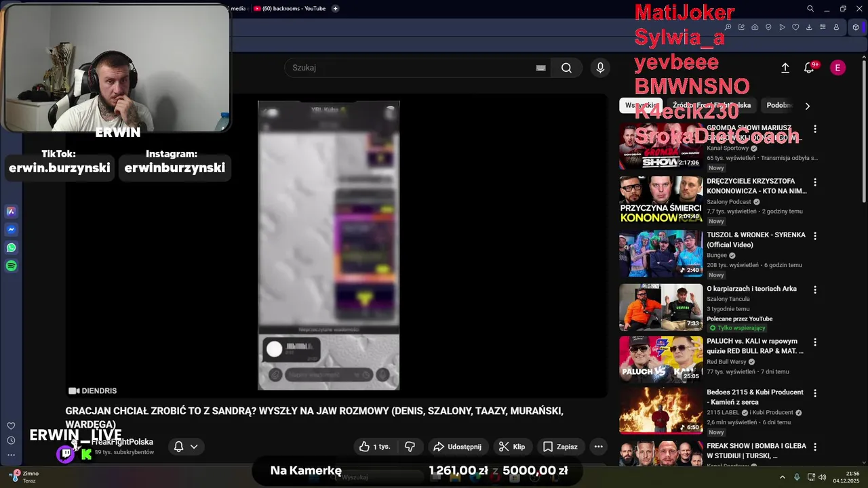Open GROMDA SHOW video thumbnail
This screenshot has height=488, width=868.
coord(661,146)
